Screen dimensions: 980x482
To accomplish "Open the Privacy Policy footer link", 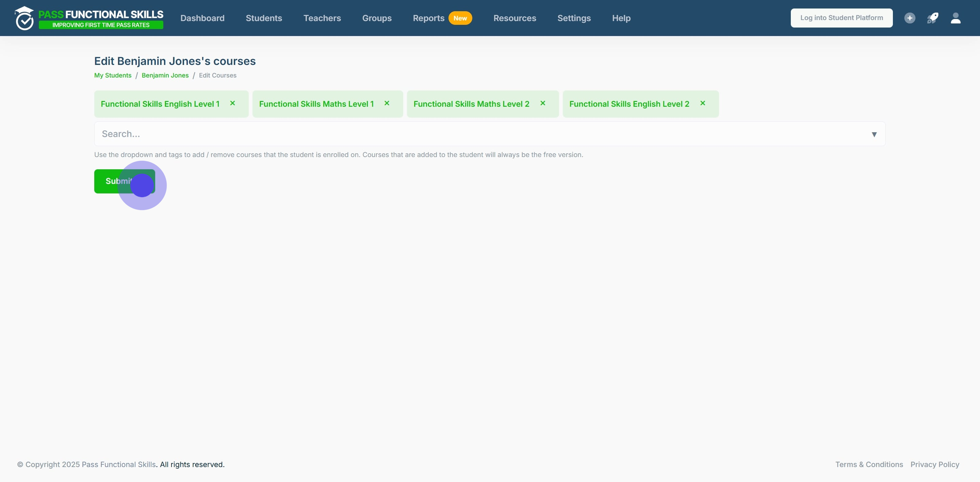I will coord(934,465).
